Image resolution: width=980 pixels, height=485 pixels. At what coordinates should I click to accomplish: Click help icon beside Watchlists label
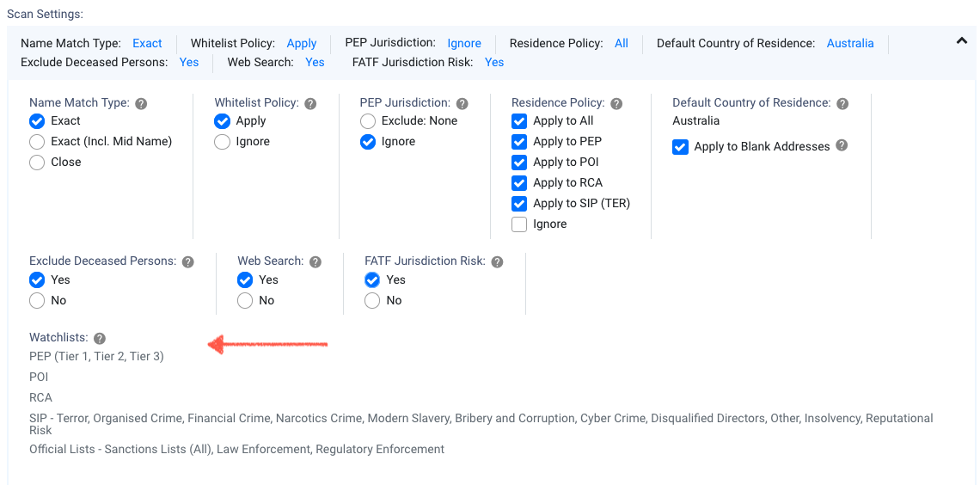pos(100,338)
